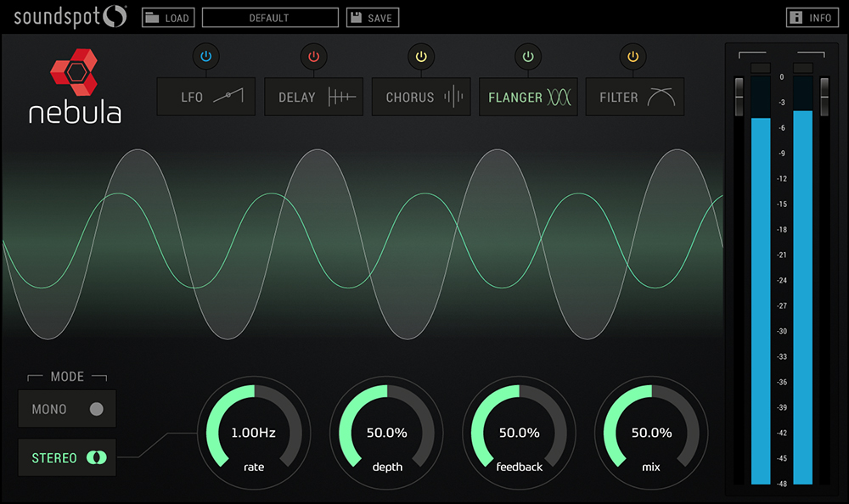Screen dimensions: 849x504
Task: Toggle the Chorus power button
Action: 420,57
